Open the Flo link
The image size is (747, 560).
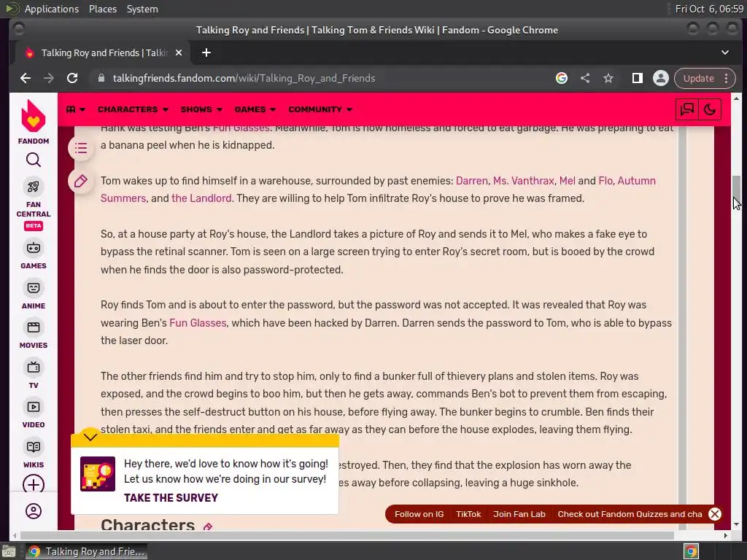pyautogui.click(x=605, y=181)
